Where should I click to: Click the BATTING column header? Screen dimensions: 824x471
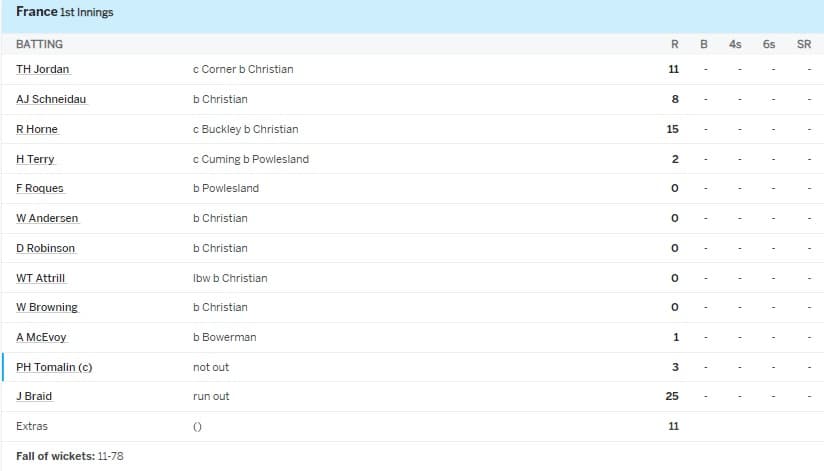click(40, 44)
